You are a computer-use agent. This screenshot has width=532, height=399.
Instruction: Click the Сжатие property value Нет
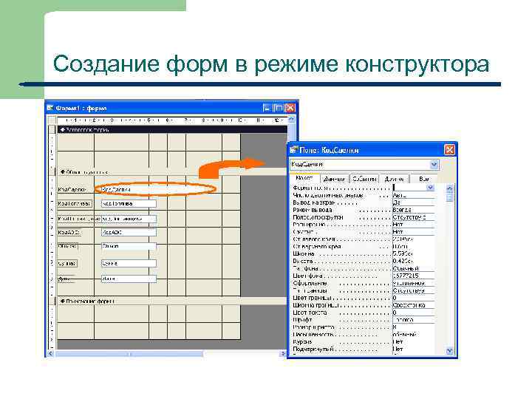414,232
